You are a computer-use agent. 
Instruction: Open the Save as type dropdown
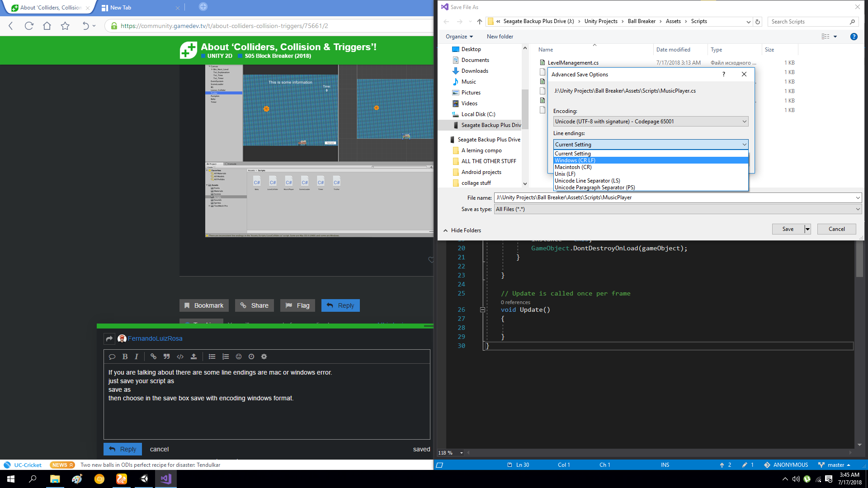pyautogui.click(x=858, y=209)
